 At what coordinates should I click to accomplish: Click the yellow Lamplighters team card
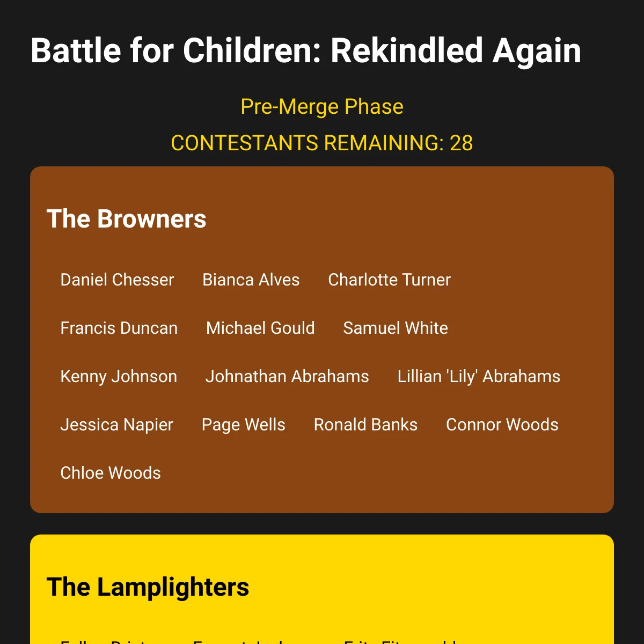tap(322, 589)
